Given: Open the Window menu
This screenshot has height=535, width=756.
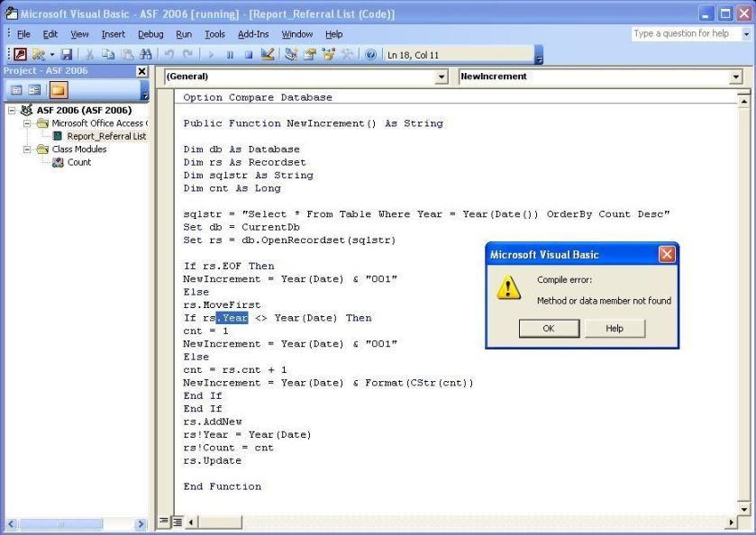Looking at the screenshot, I should (297, 34).
